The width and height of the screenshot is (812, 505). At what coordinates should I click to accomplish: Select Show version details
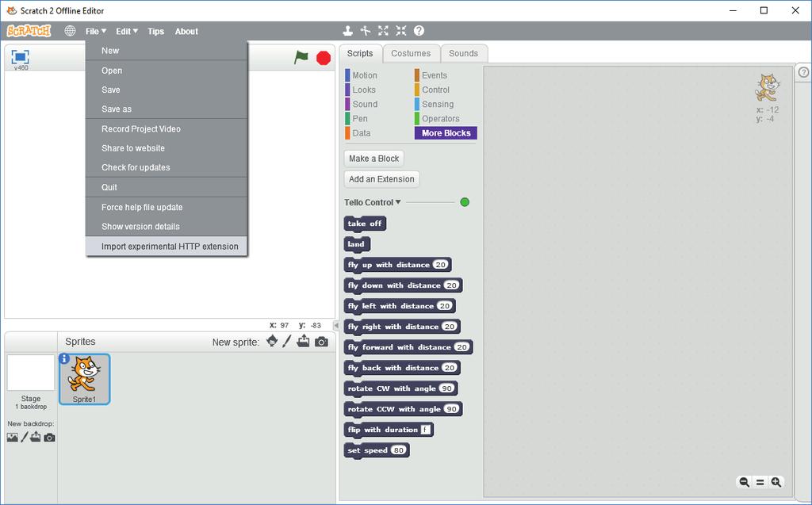[x=167, y=227]
